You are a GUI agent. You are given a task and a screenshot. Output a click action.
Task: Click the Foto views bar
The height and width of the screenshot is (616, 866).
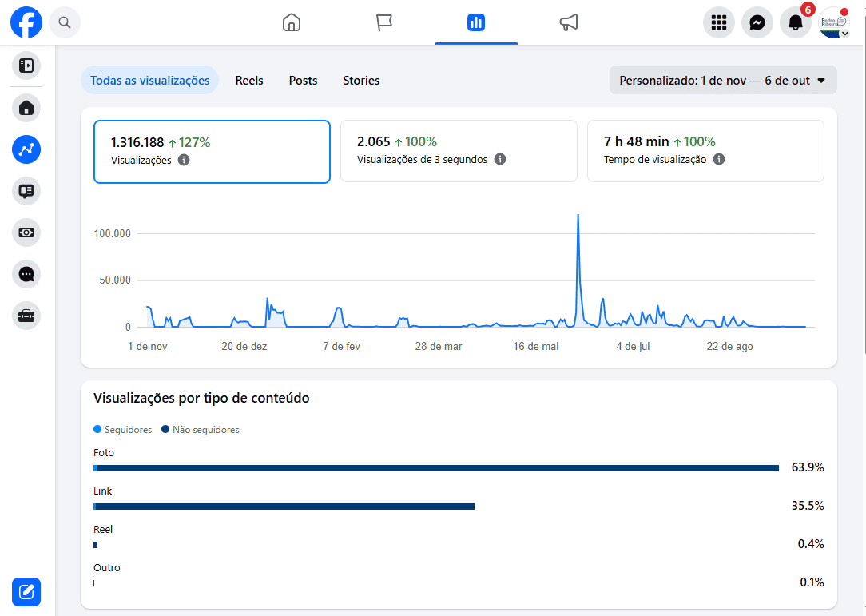436,468
